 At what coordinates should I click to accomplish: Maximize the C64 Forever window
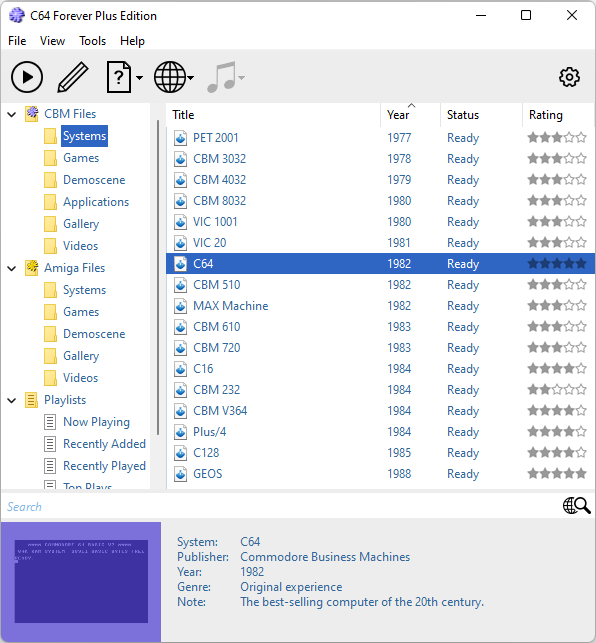click(x=526, y=16)
